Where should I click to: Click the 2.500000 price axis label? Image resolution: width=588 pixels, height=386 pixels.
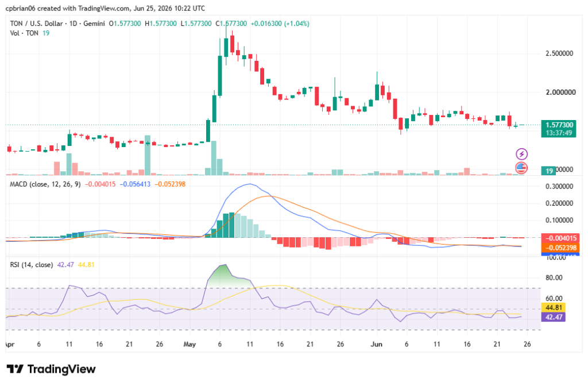coord(559,53)
